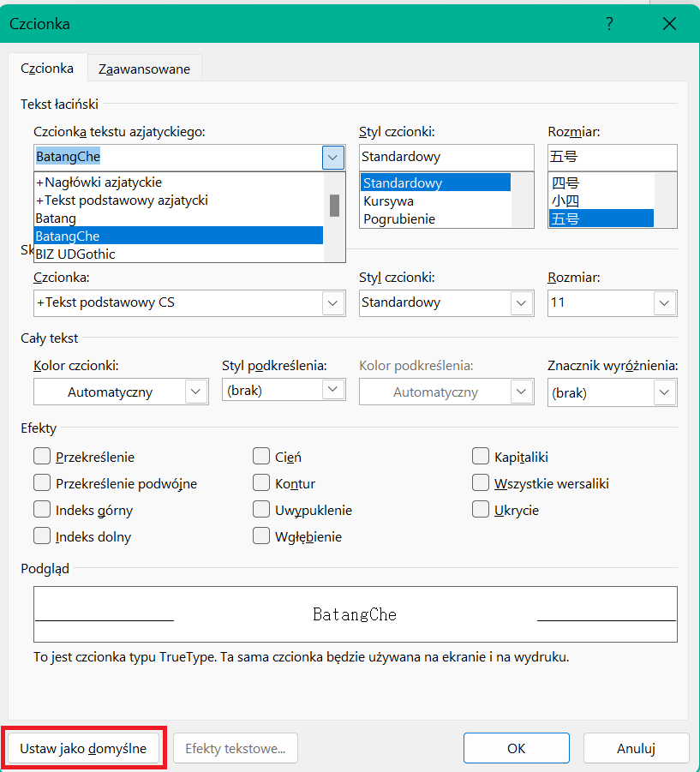Image resolution: width=700 pixels, height=772 pixels.
Task: Open the Znacznik wyróżnienia dropdown
Action: pyautogui.click(x=664, y=392)
